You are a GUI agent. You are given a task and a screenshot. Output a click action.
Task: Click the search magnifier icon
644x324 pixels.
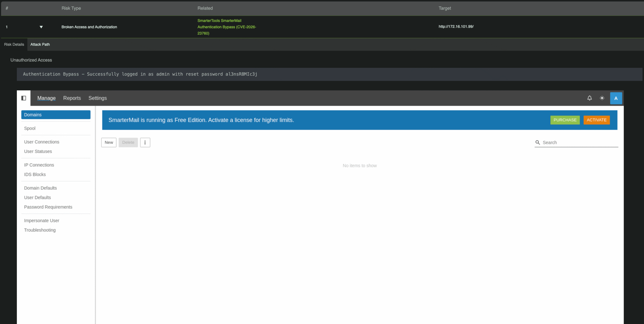(x=538, y=142)
